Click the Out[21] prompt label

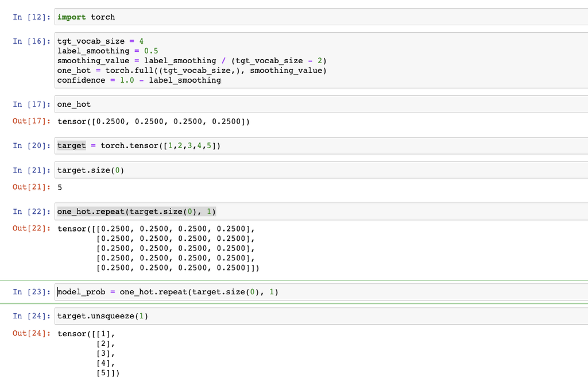point(32,187)
